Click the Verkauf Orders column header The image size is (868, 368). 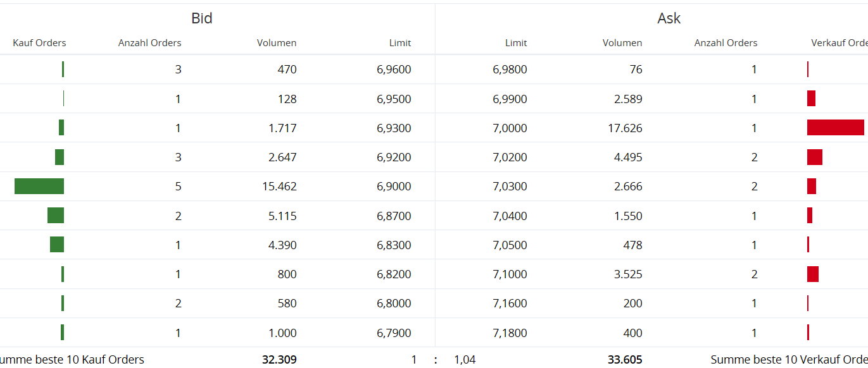[x=840, y=43]
